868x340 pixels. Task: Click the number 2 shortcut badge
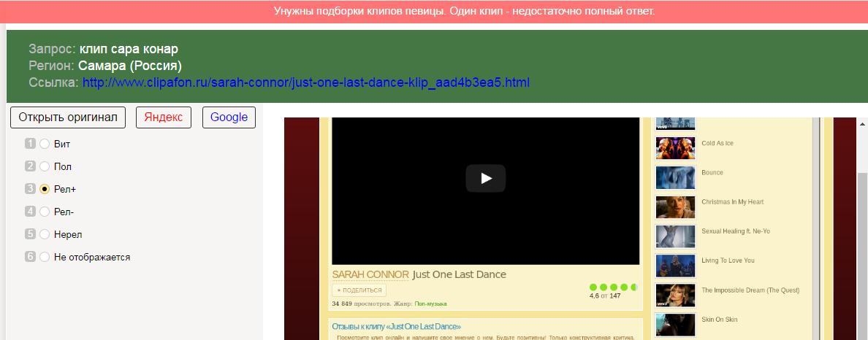30,166
